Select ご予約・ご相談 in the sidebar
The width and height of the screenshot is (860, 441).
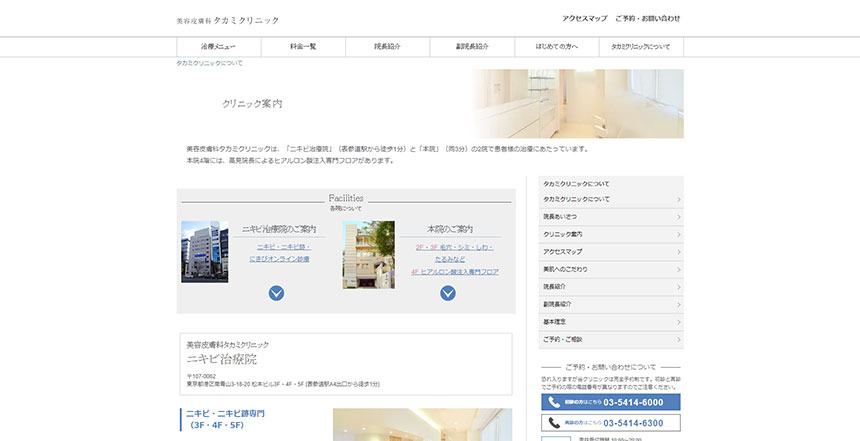coord(612,340)
